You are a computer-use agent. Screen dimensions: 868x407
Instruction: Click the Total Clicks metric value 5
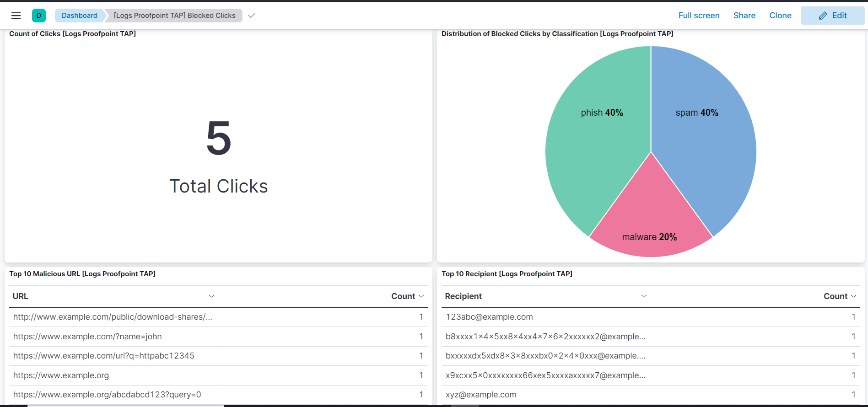(219, 138)
